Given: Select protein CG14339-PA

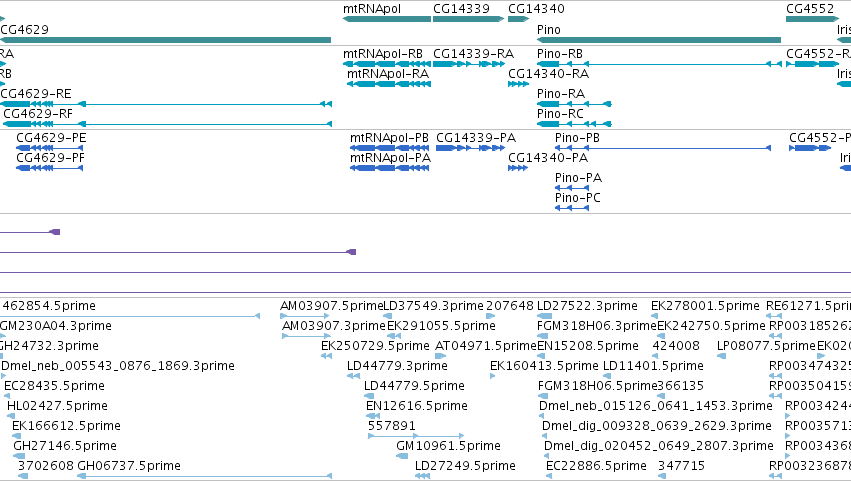Looking at the screenshot, I should (x=476, y=138).
